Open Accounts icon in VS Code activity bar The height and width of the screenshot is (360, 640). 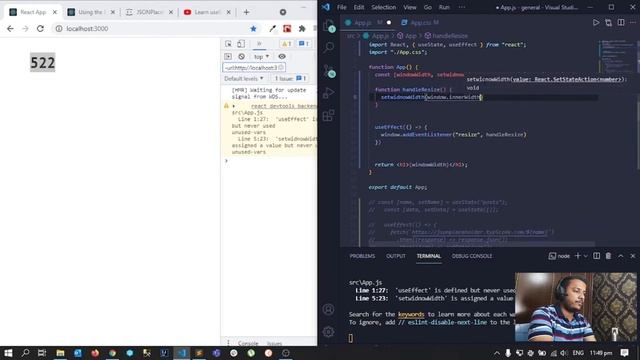pyautogui.click(x=329, y=309)
